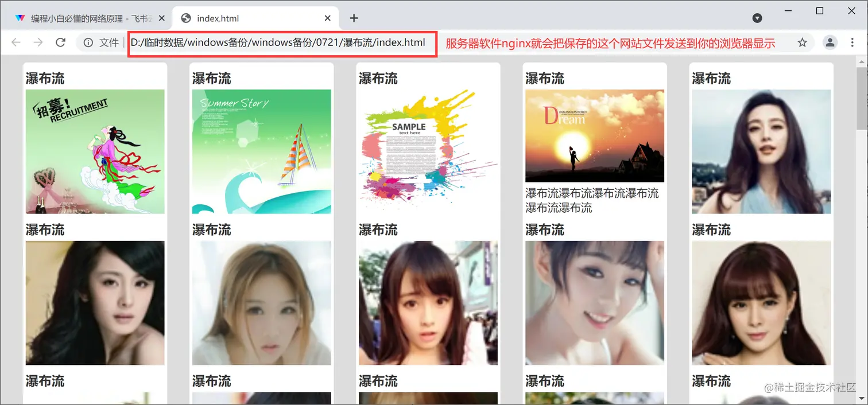Viewport: 868px width, 405px height.
Task: Open the SAMPLE paint splash image
Action: pos(428,151)
